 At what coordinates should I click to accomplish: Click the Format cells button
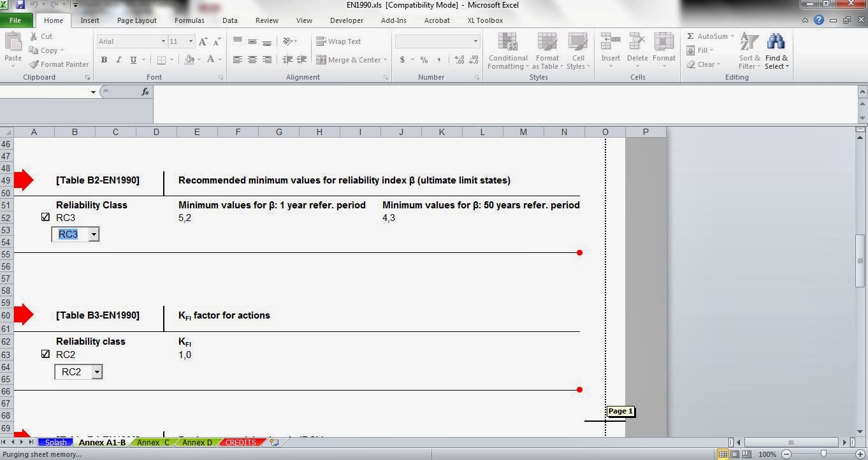(663, 52)
